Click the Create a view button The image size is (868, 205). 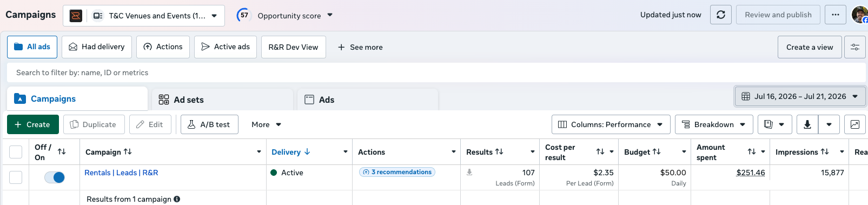pyautogui.click(x=810, y=47)
